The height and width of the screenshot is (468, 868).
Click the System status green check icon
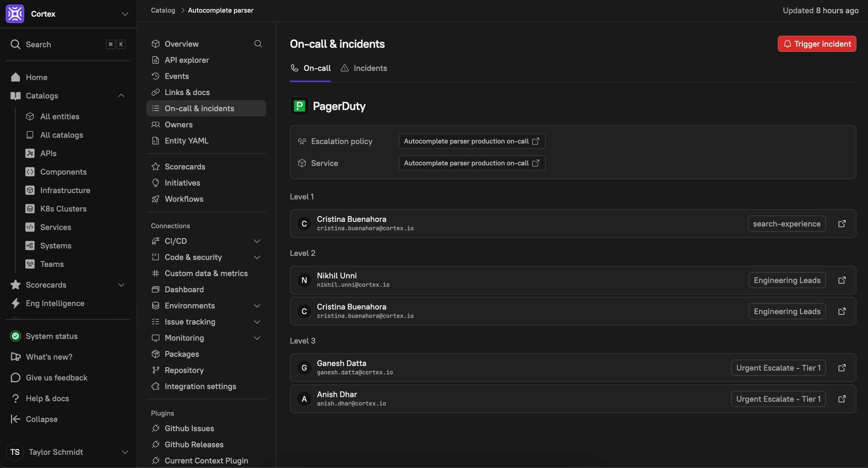[16, 336]
